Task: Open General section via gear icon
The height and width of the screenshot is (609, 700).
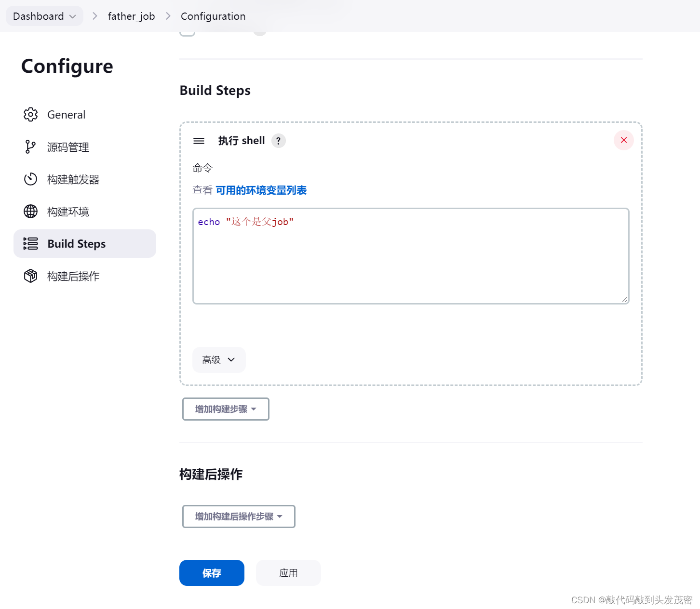Action: tap(30, 115)
